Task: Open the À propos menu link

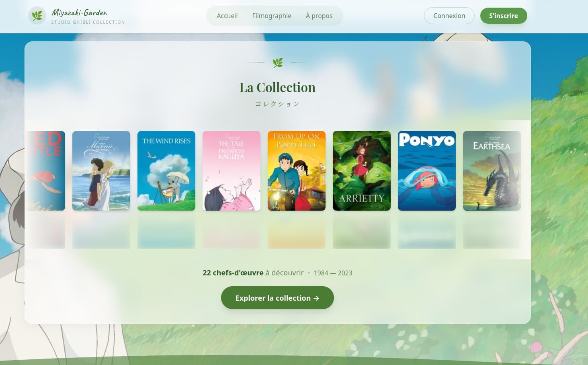Action: [x=319, y=16]
